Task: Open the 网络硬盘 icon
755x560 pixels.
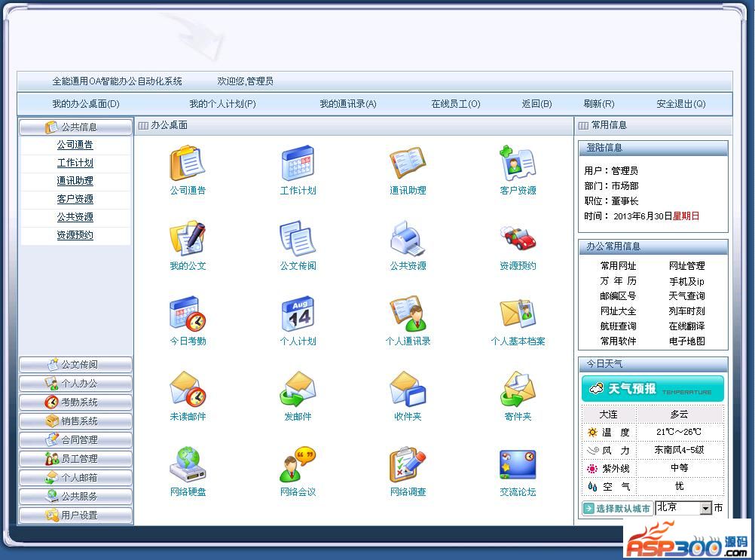Action: coord(187,465)
